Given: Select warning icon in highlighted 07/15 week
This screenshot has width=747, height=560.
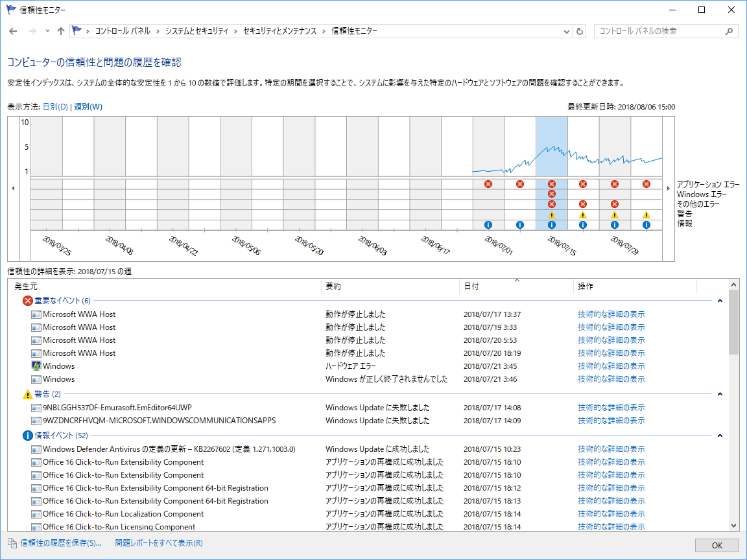Looking at the screenshot, I should pos(551,215).
